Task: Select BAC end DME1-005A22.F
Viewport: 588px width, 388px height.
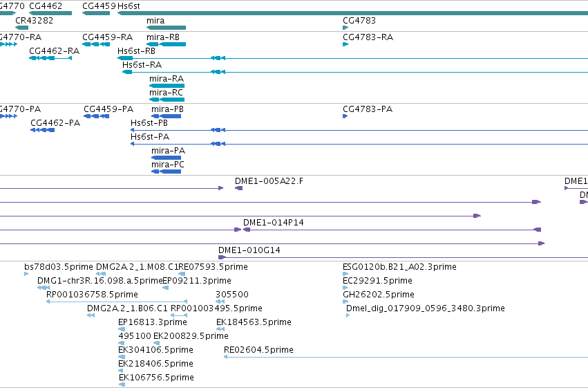Action: [x=238, y=188]
